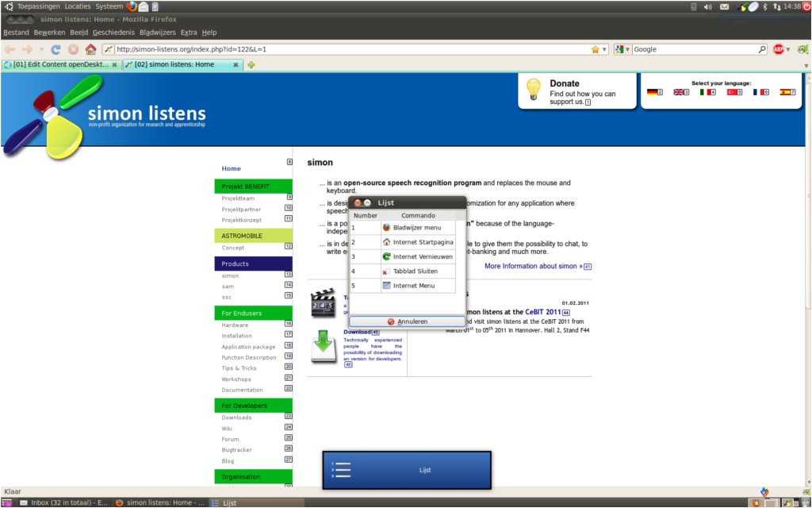Go back with the back arrow
The height and width of the screenshot is (508, 812).
coord(10,49)
